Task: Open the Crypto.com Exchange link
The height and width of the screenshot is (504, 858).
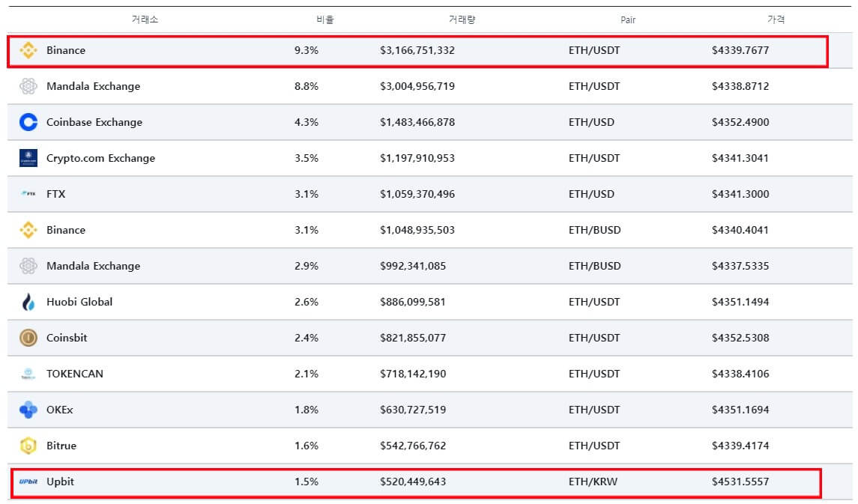Action: (100, 158)
